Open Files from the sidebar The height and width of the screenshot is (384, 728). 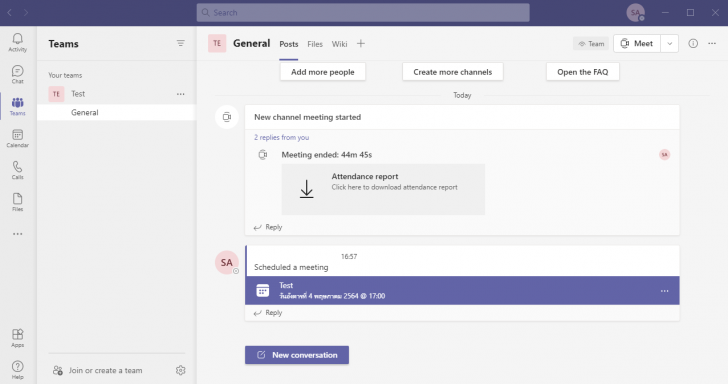point(18,202)
